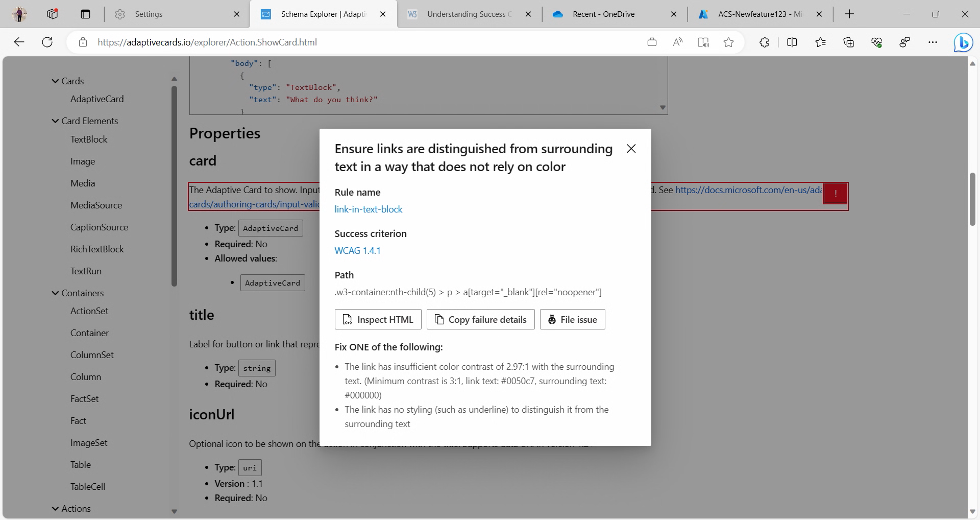Add current page to favorites

point(728,42)
